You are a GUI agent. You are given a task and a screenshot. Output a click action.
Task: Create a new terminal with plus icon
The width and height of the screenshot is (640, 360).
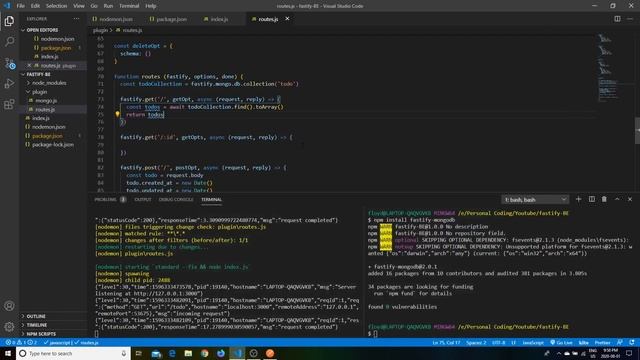[x=578, y=199]
